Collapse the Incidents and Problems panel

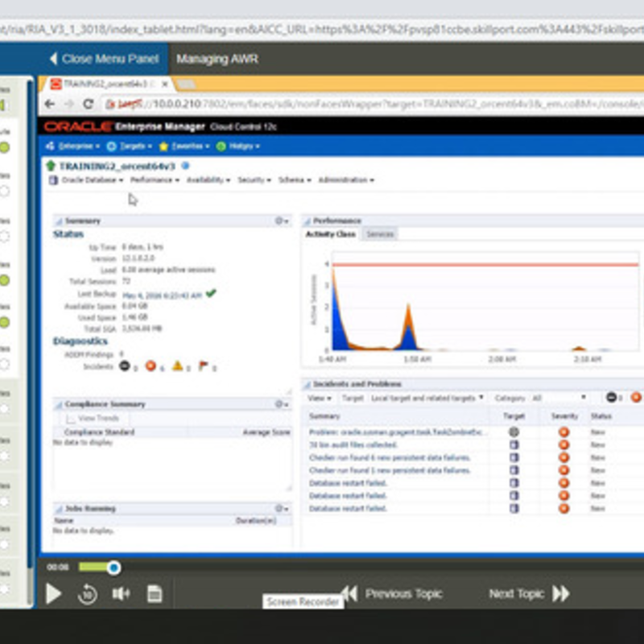tap(307, 385)
